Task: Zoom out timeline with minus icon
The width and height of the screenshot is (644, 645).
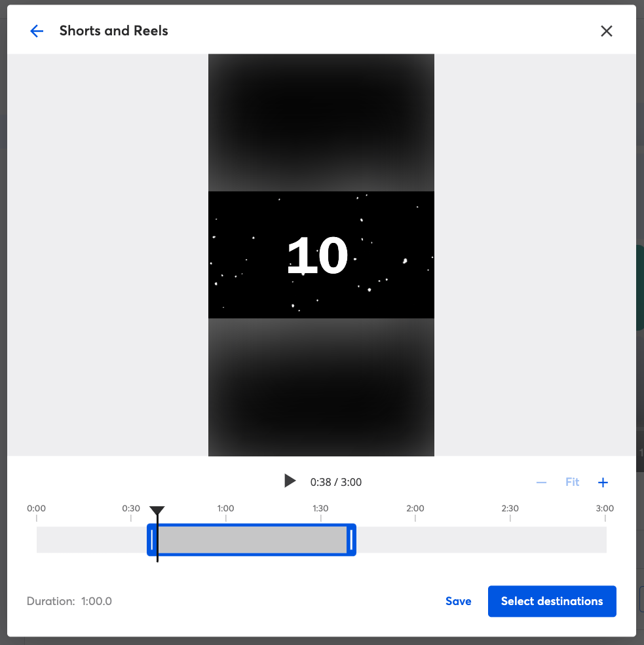Action: 541,482
